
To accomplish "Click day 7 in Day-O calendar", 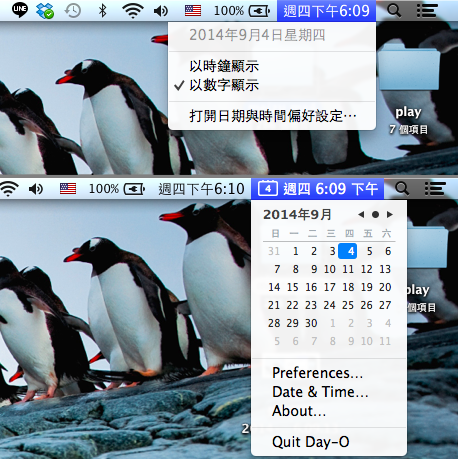I will point(277,269).
